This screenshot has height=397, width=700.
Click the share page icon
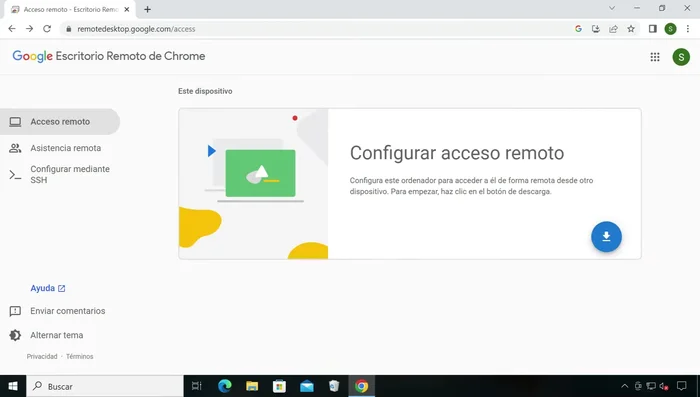[613, 29]
